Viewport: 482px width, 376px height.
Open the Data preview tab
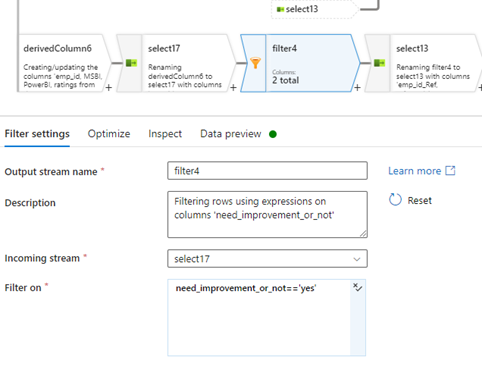[231, 134]
